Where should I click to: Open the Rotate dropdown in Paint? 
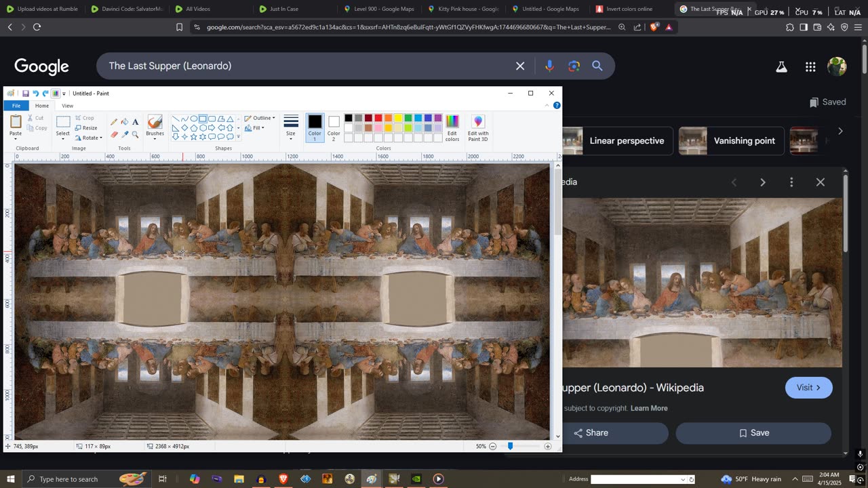89,138
